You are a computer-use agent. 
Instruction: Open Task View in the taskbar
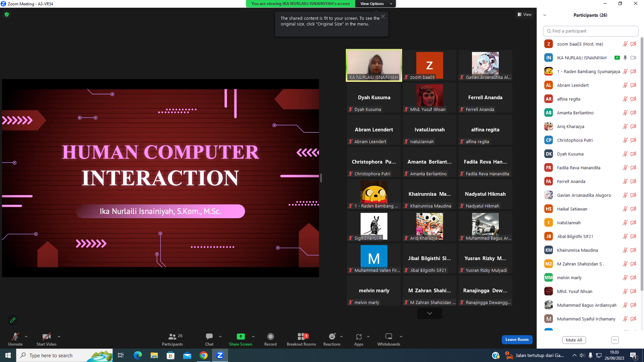point(121,355)
